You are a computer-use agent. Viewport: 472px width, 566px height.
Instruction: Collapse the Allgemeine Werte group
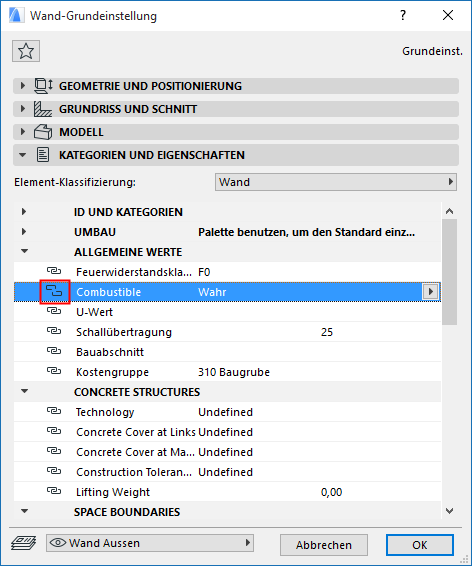point(24,251)
